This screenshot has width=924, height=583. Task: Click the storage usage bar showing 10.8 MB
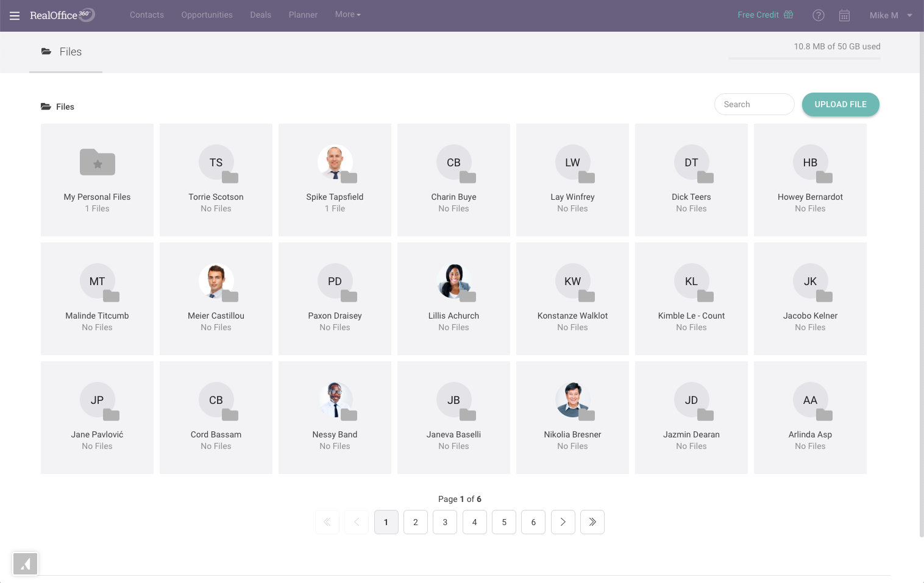coord(805,58)
